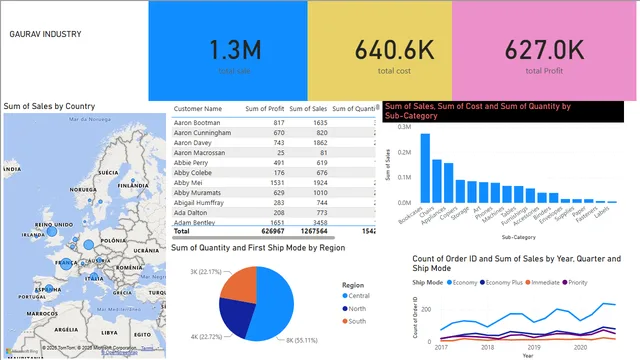This screenshot has height=360, width=640.
Task: Select the 627.0K total Profit card
Action: tap(544, 51)
